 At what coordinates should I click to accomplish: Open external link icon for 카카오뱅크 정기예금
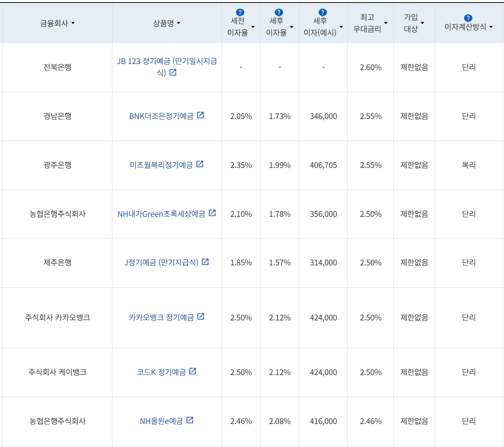pos(202,317)
